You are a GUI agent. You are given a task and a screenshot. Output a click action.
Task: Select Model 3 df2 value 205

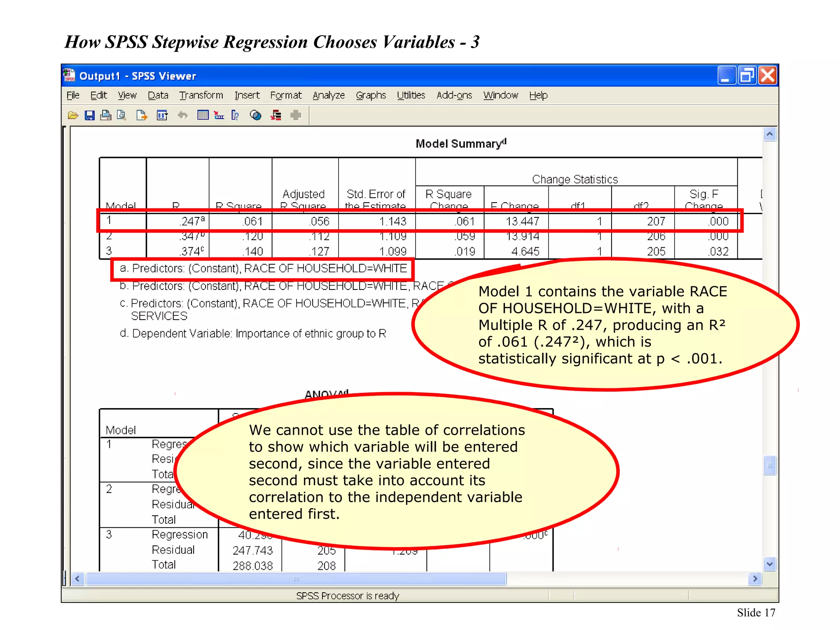pos(656,251)
